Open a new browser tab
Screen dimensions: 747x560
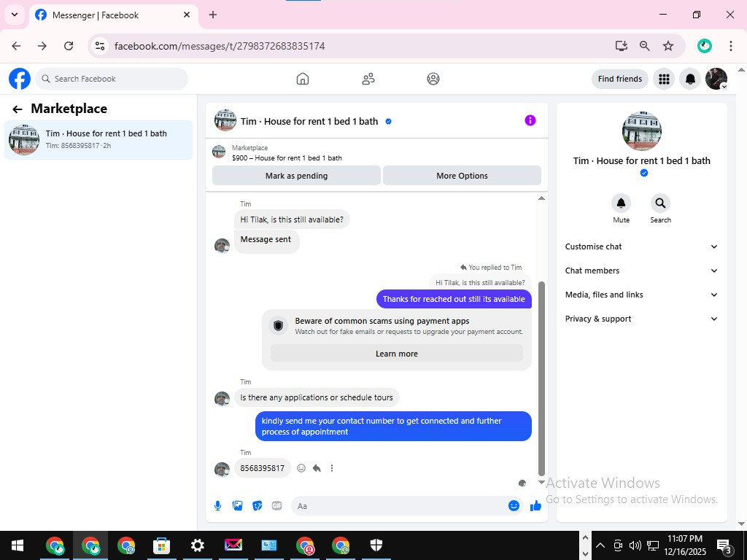[213, 15]
